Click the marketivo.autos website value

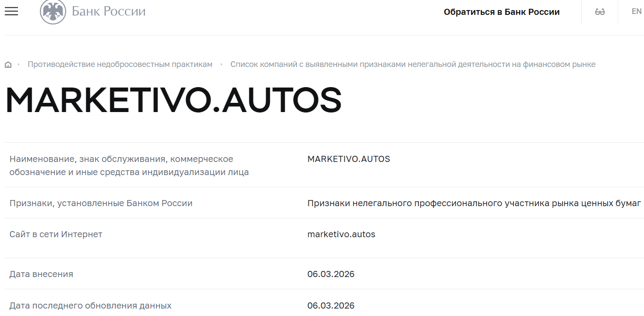tap(341, 234)
